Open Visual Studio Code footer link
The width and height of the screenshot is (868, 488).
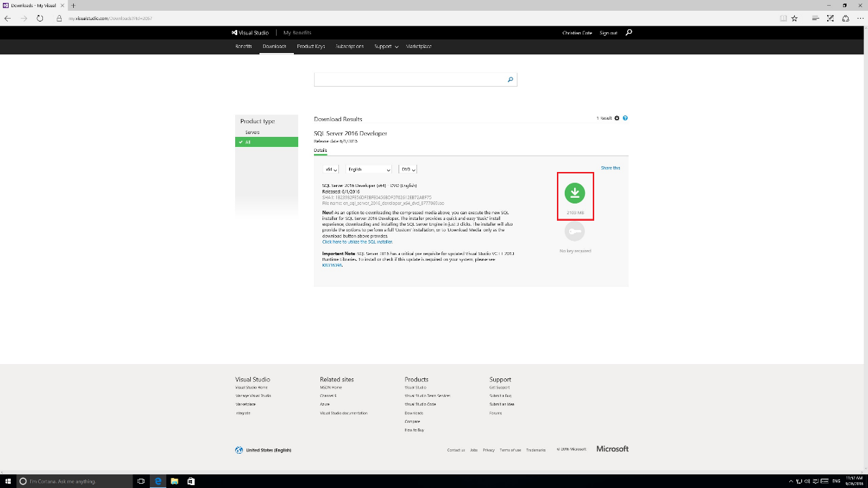click(420, 404)
